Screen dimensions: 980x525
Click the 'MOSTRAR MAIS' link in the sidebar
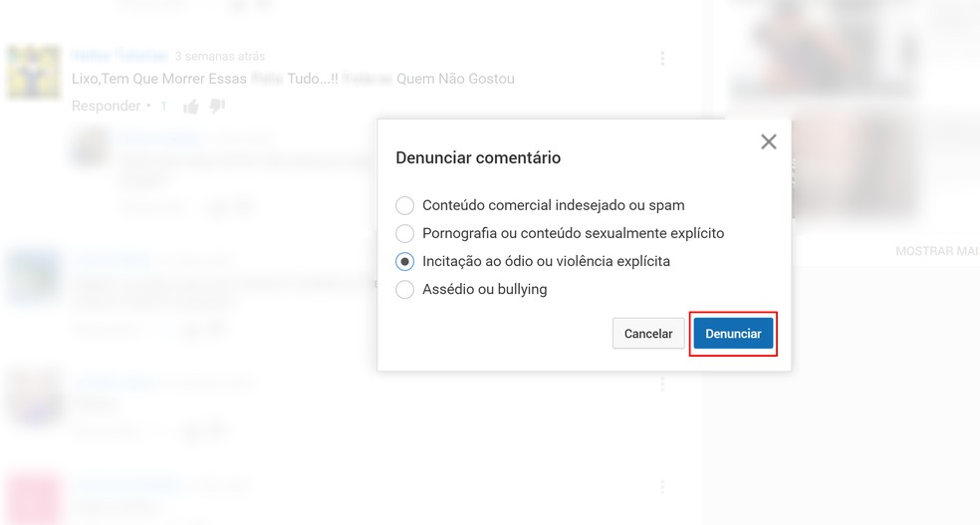pos(937,251)
